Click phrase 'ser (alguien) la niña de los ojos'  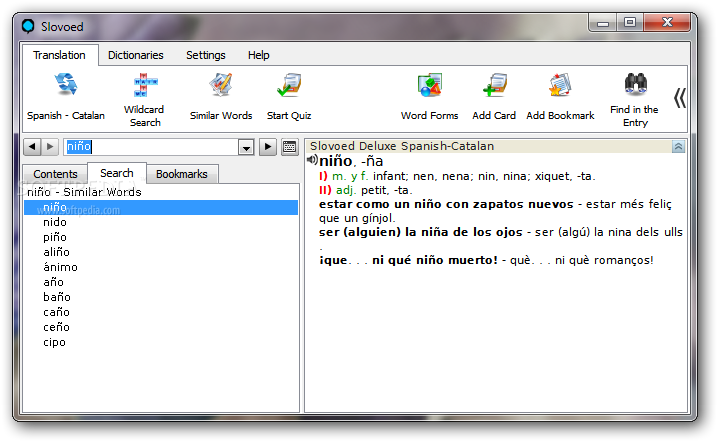point(420,232)
